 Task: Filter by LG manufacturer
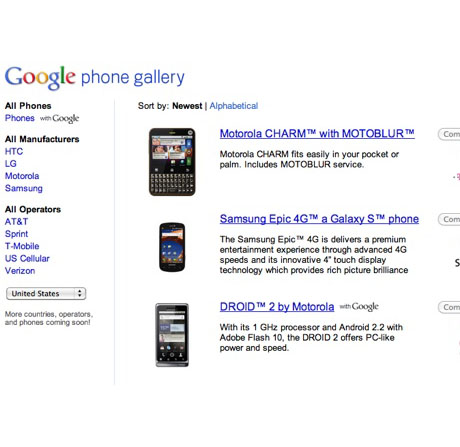click(x=11, y=164)
